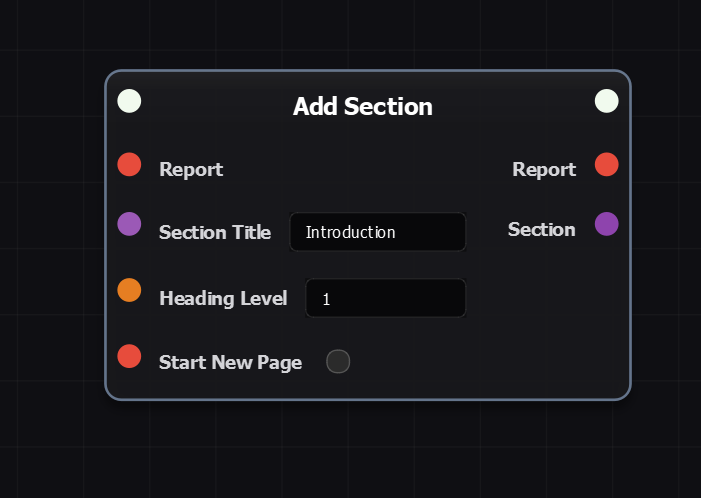The height and width of the screenshot is (498, 701).
Task: Click the left Report input label
Action: (x=191, y=169)
